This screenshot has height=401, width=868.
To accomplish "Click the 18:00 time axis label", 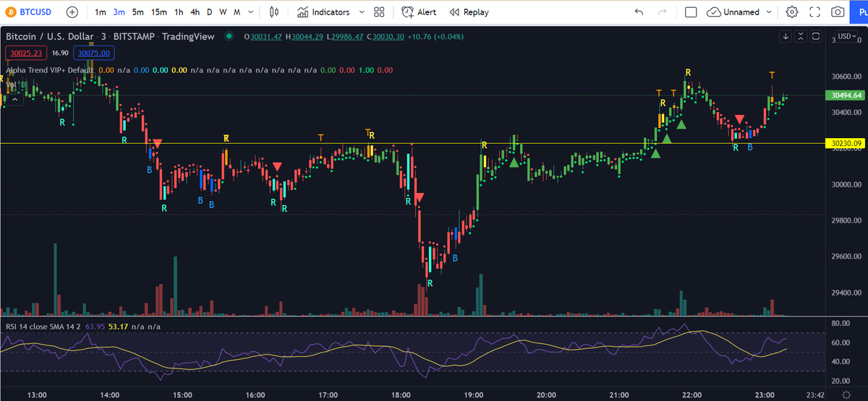I will click(401, 395).
